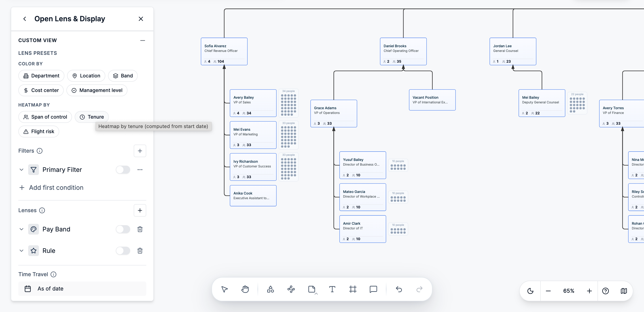Enable the Primary Filter toggle

point(123,170)
